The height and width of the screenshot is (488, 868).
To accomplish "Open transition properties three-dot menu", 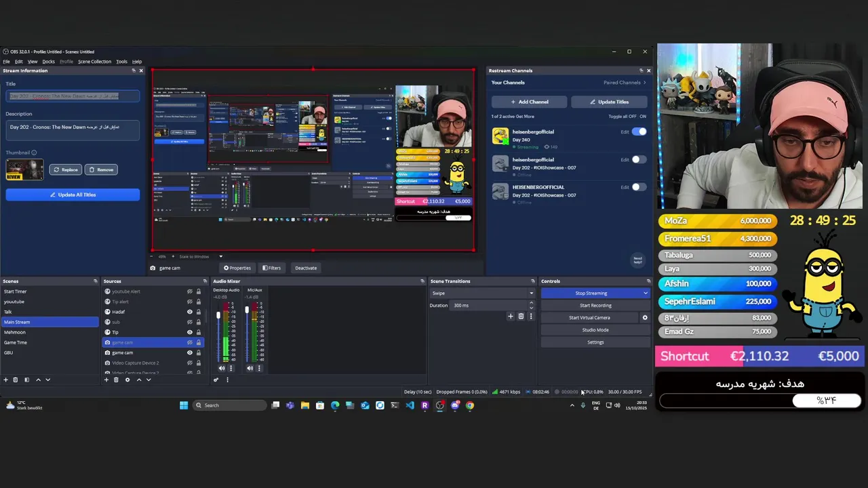I will [530, 316].
